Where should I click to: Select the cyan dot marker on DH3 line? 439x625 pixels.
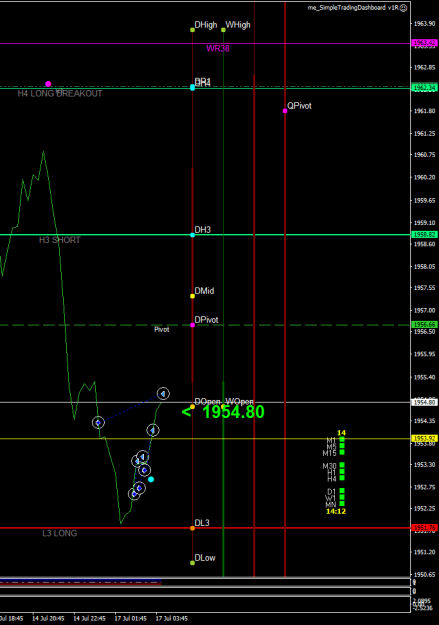tap(193, 235)
